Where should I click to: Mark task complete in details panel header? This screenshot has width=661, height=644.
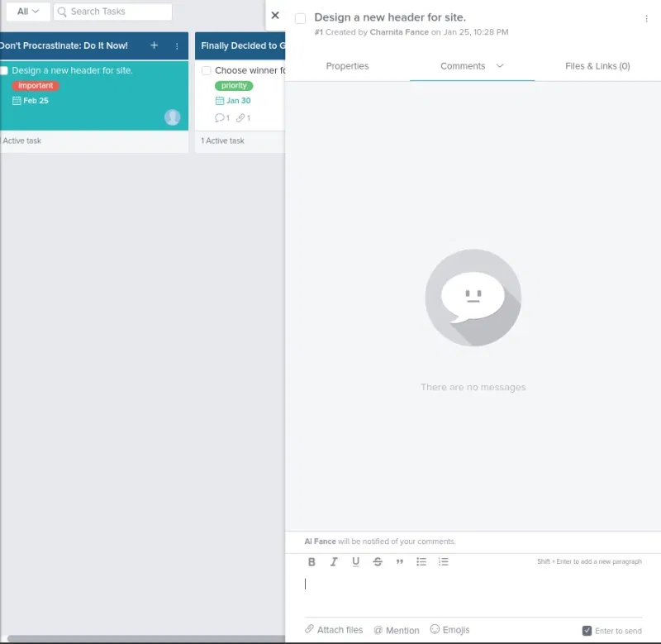300,18
